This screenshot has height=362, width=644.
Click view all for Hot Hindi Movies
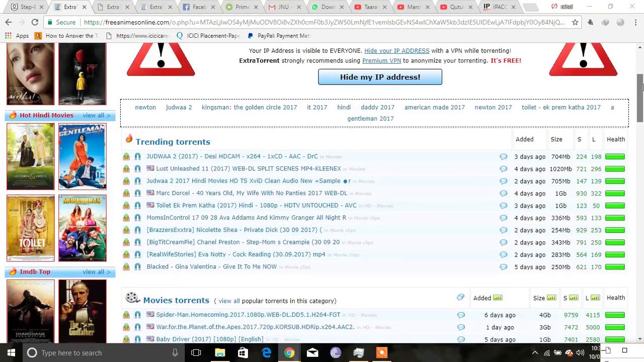[96, 116]
